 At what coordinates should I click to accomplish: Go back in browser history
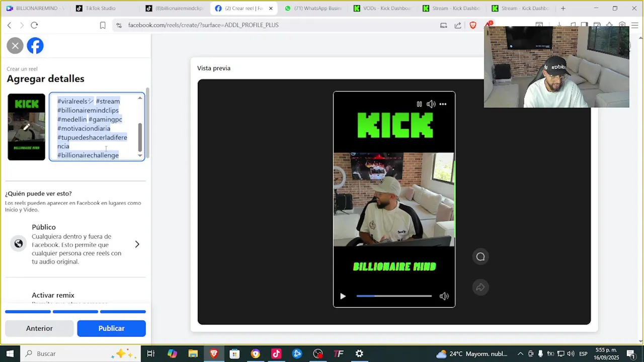(9, 25)
